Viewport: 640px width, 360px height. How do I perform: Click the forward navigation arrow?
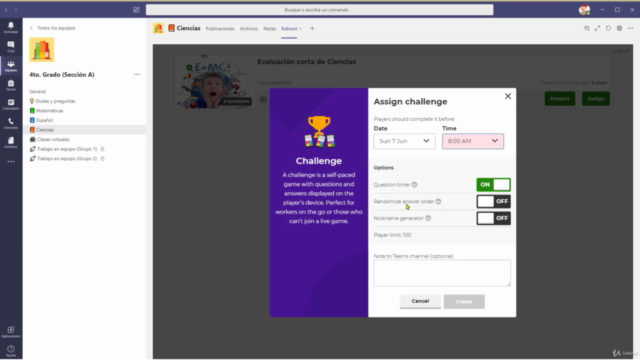click(x=16, y=10)
